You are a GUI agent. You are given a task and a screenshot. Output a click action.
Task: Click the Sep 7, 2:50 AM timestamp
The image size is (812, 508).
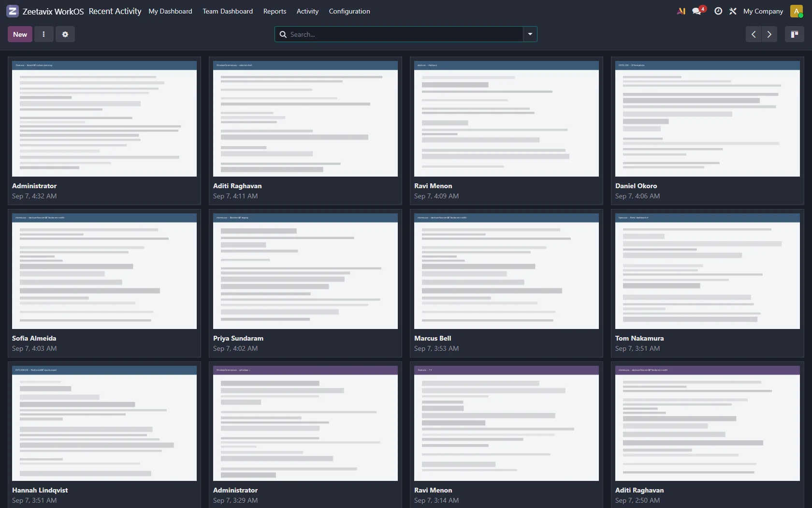click(638, 500)
